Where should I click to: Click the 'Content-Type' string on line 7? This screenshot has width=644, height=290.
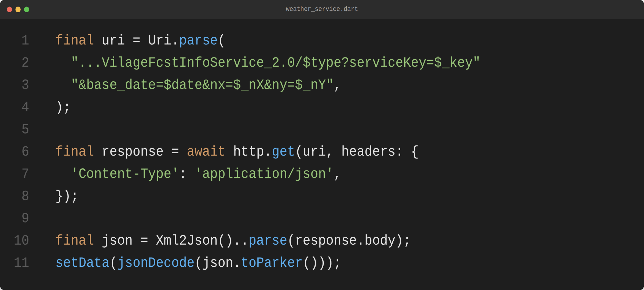tap(125, 174)
